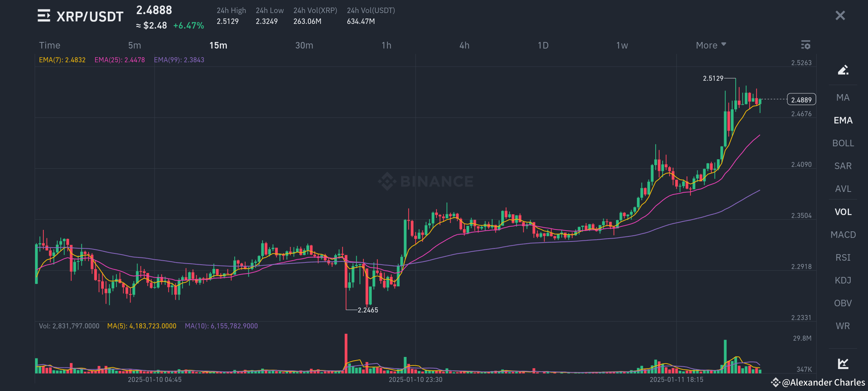Screen dimensions: 868x391
Task: Switch to the 1D chart view
Action: click(x=542, y=45)
